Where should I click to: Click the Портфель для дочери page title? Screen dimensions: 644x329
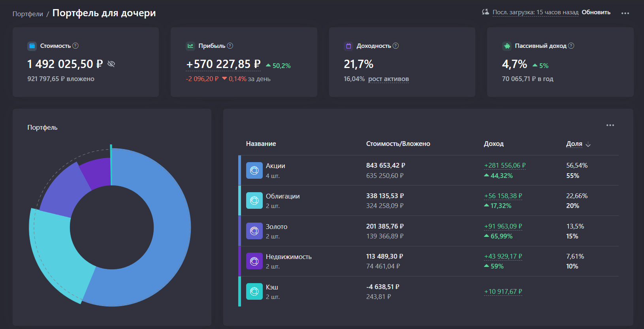[x=104, y=13]
